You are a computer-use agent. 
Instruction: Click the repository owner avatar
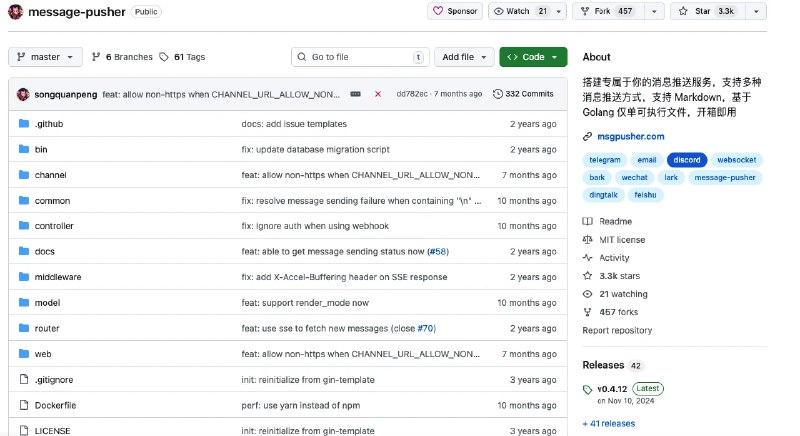tap(16, 11)
